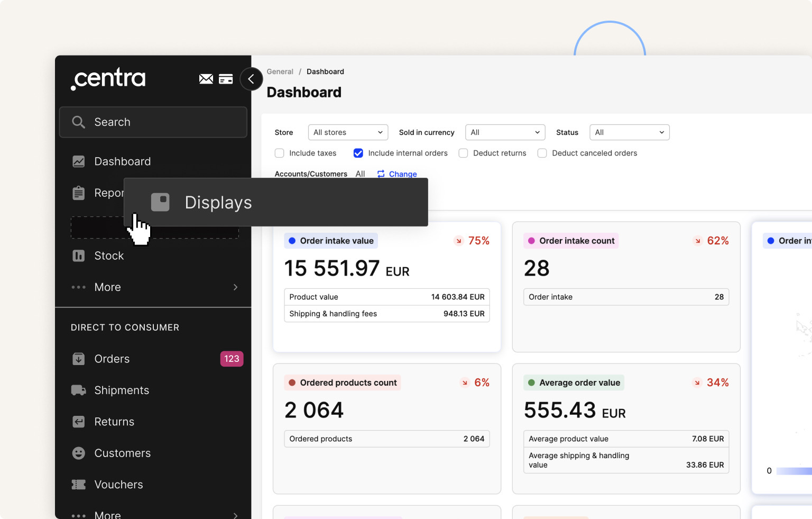The height and width of the screenshot is (519, 812).
Task: Click the Stock icon in sidebar
Action: (78, 256)
